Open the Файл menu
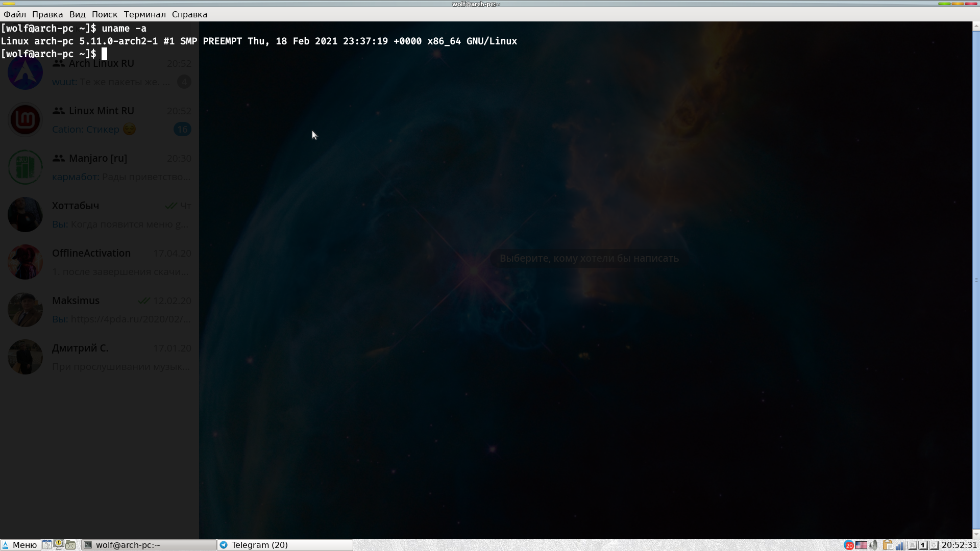Image resolution: width=980 pixels, height=551 pixels. pos(15,14)
